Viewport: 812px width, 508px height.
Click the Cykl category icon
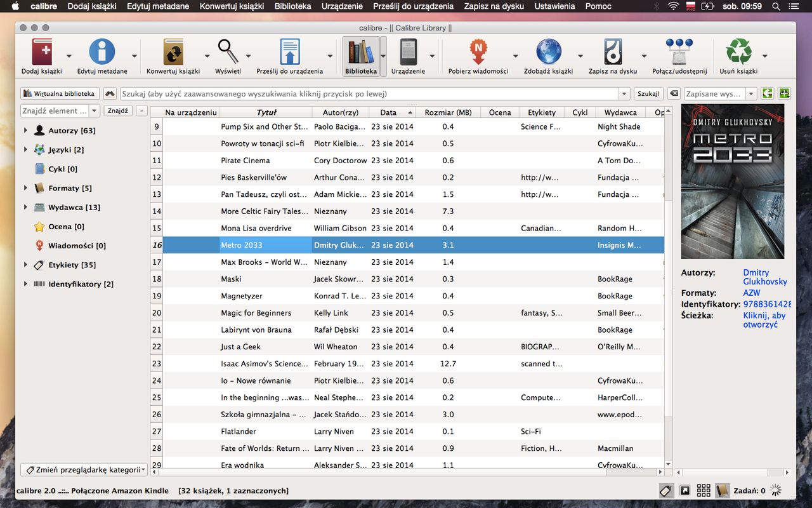click(x=39, y=169)
